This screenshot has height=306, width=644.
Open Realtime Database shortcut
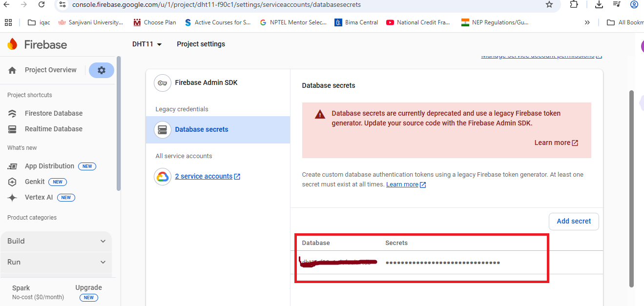[54, 129]
